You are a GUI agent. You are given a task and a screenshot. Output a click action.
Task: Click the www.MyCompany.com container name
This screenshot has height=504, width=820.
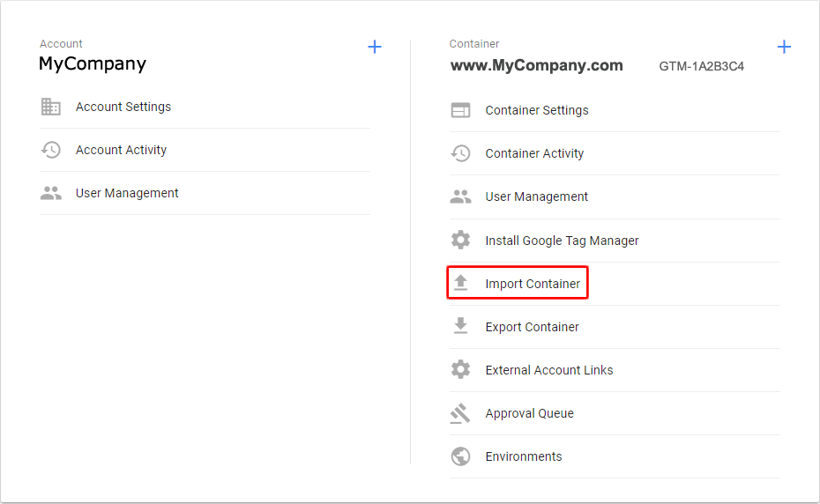point(537,65)
